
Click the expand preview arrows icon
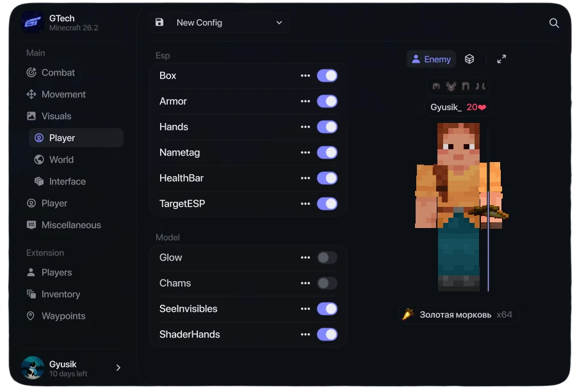pos(501,59)
